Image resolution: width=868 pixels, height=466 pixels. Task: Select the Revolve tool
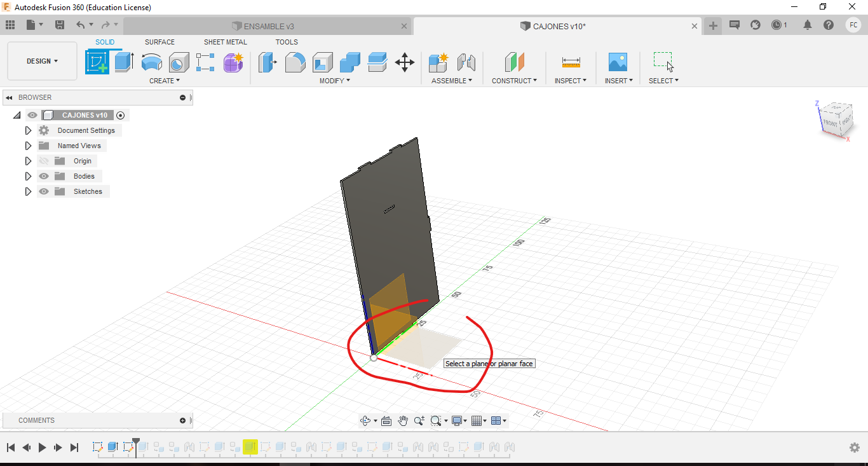pyautogui.click(x=151, y=62)
